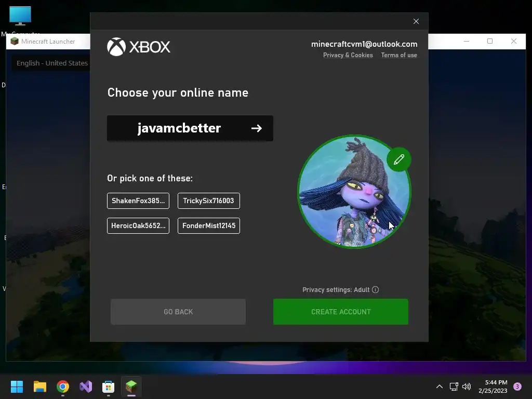Click the minecraftcvm1@outlook.com email text
The image size is (532, 399).
[364, 44]
